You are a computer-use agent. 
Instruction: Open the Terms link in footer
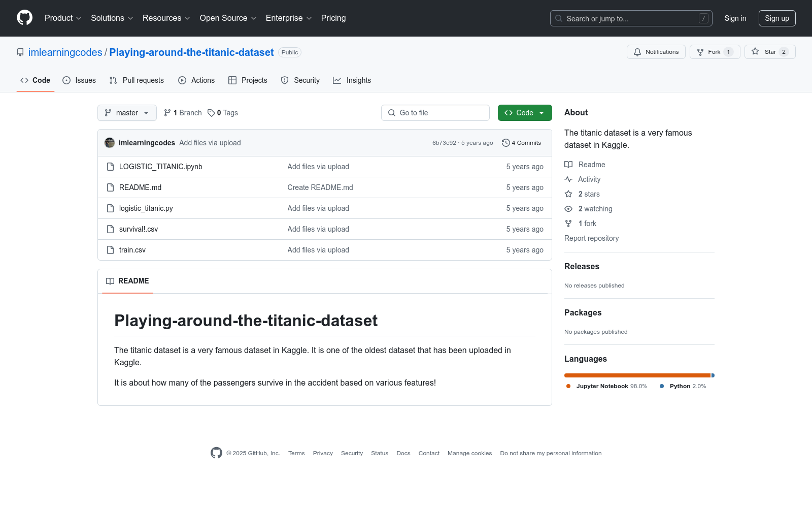tap(296, 453)
